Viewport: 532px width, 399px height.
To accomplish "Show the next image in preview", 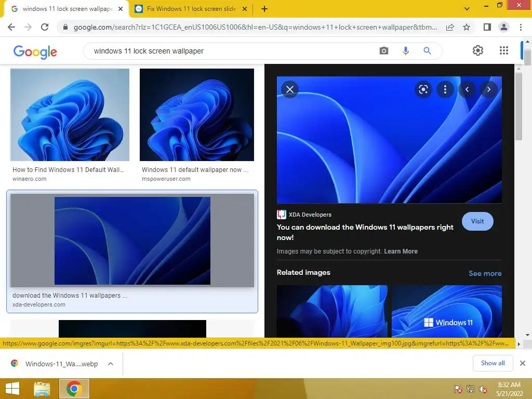I will coord(488,89).
